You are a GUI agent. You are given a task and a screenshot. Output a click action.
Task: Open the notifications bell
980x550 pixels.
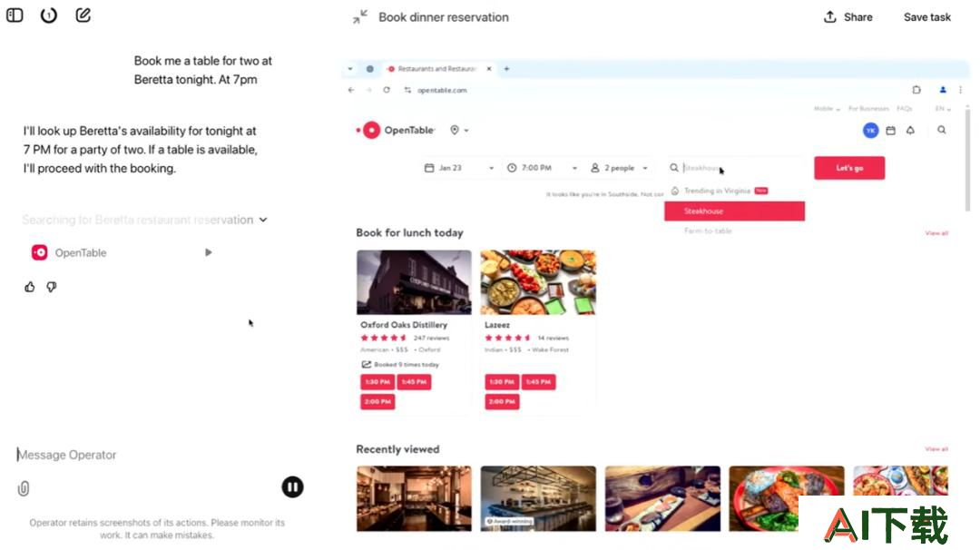tap(911, 130)
